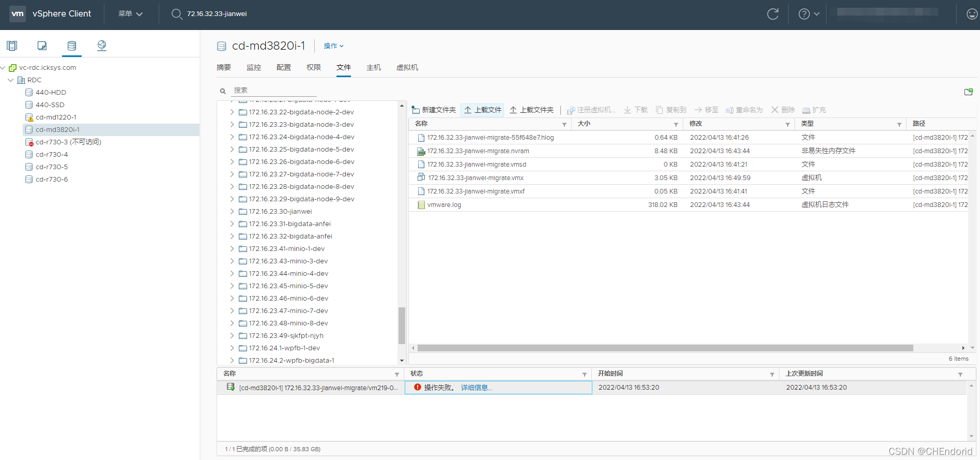980x460 pixels.
Task: Expand folder 172.16.23.49-sjkfpt-njyh
Action: point(232,336)
